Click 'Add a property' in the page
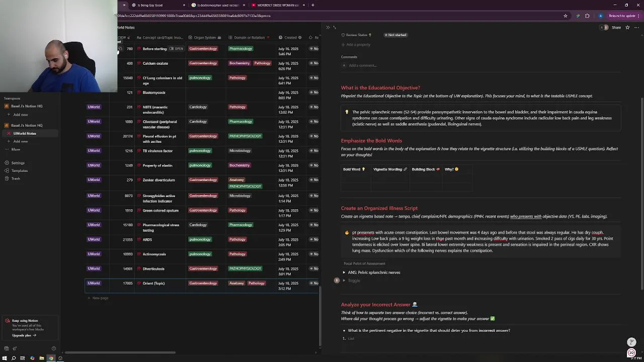The width and height of the screenshot is (644, 362). (x=356, y=45)
